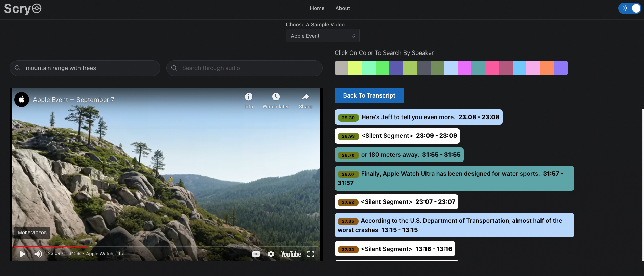
Task: Open video on YouTube
Action: tap(291, 254)
